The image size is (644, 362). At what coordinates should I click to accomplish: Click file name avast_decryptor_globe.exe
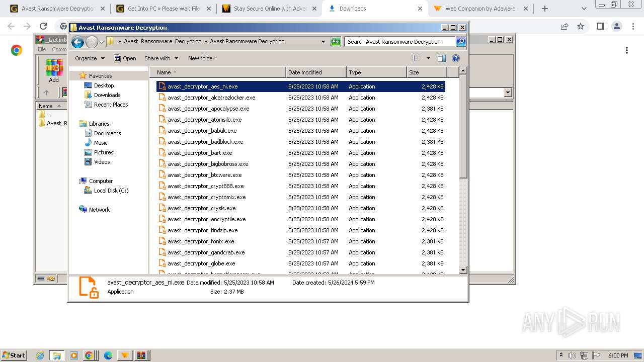201,263
